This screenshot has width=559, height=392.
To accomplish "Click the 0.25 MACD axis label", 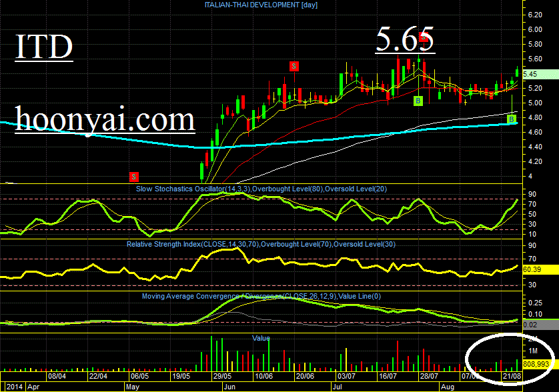I will click(535, 303).
